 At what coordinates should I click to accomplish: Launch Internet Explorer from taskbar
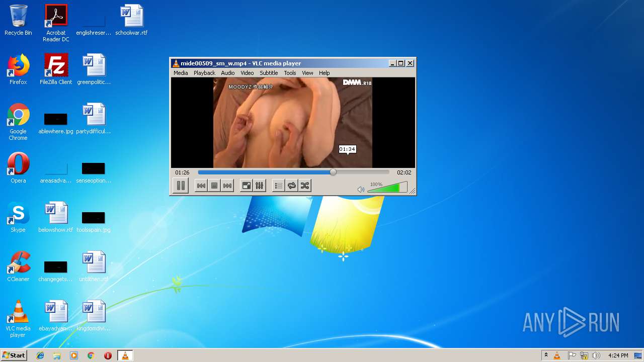40,355
